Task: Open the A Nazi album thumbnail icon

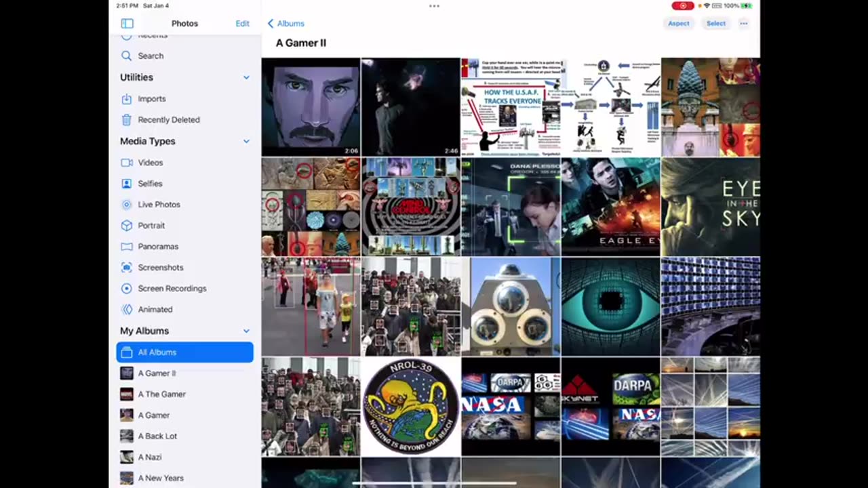Action: 126,457
